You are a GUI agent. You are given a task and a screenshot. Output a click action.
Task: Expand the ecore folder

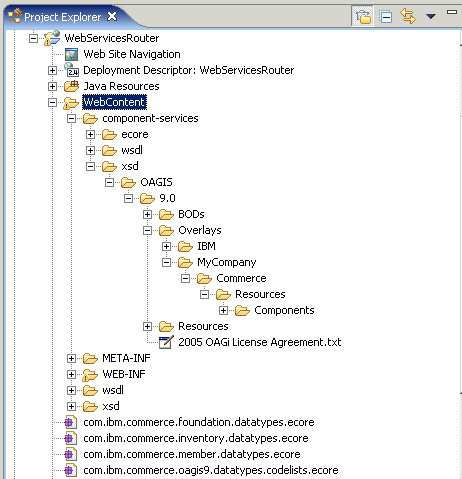[90, 134]
